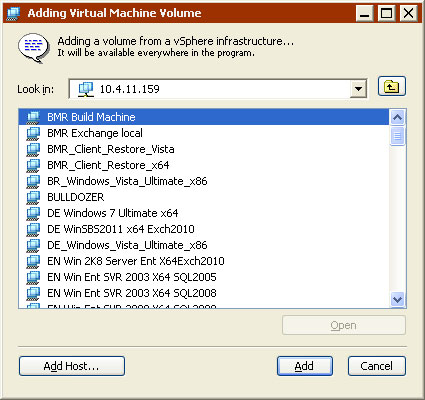Maximize the Adding Virtual Machine Volume dialog
The height and width of the screenshot is (400, 425).
coord(387,13)
